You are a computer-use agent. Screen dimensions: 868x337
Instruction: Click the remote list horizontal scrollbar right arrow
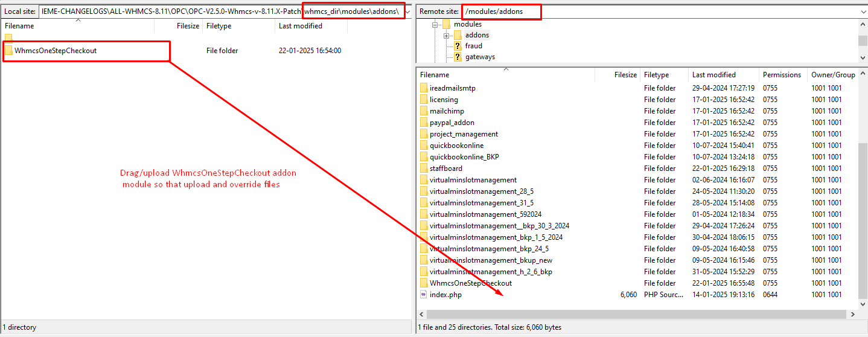(x=853, y=315)
